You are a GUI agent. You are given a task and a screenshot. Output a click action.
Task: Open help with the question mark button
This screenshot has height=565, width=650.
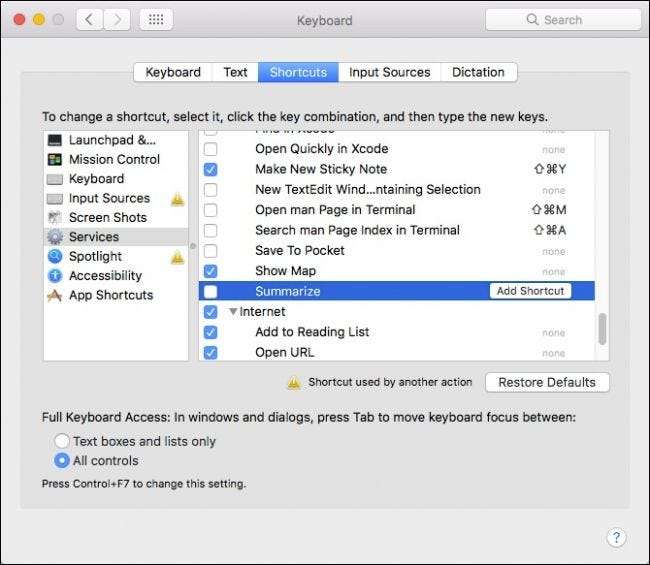click(x=616, y=538)
